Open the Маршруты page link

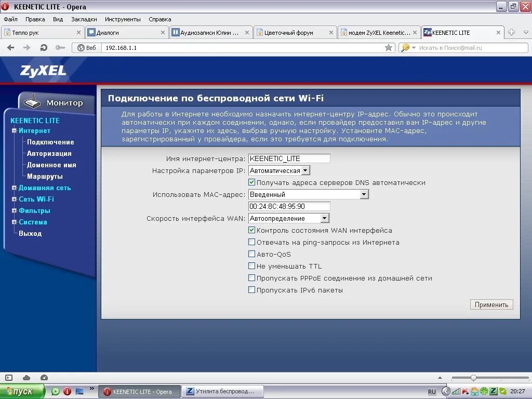click(x=45, y=177)
